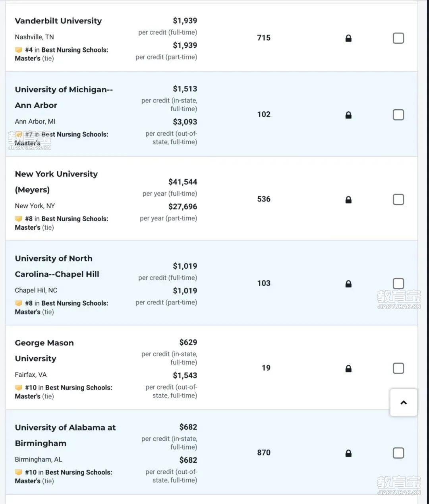Open the University of North Carolina--Chapel Hill title
The height and width of the screenshot is (504, 429).
click(57, 266)
